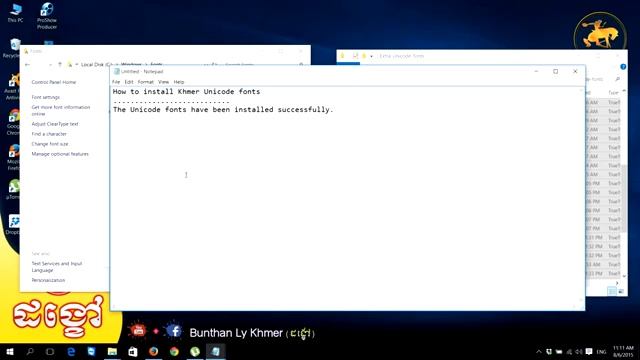Launch Microsoft Edge from the taskbar
640x360 pixels.
(x=71, y=351)
